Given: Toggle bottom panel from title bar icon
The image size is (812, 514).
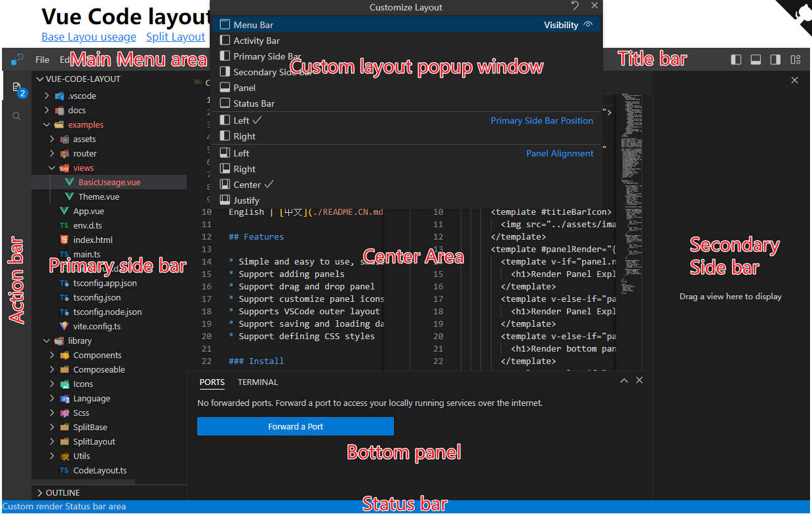Looking at the screenshot, I should [756, 60].
